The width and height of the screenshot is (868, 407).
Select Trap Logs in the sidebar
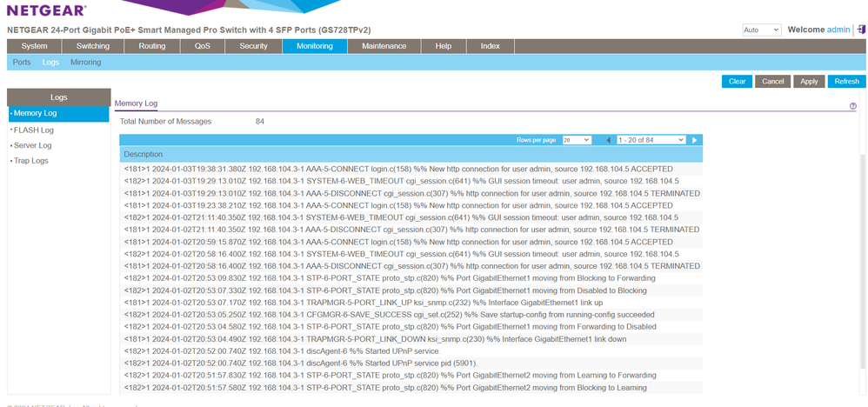pyautogui.click(x=30, y=161)
